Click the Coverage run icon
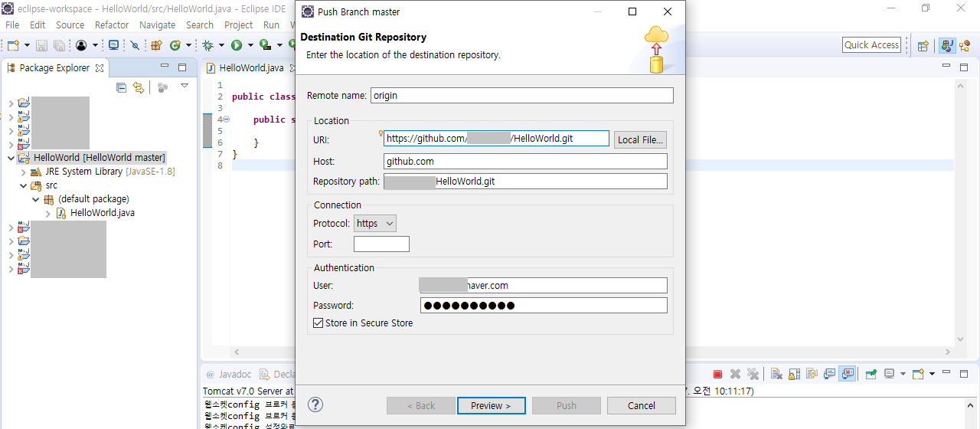 (x=265, y=45)
